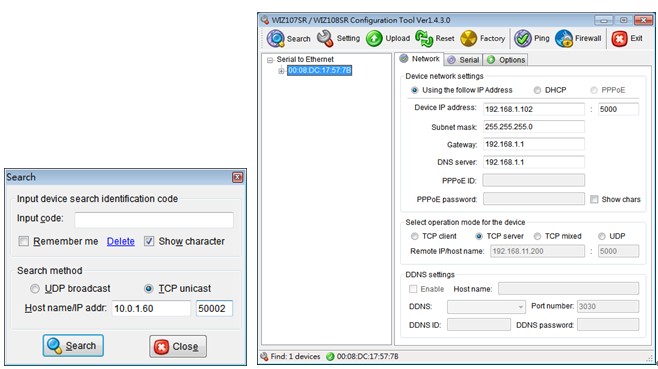Close the Search dialog with title bar X
The image size is (658, 369).
237,177
